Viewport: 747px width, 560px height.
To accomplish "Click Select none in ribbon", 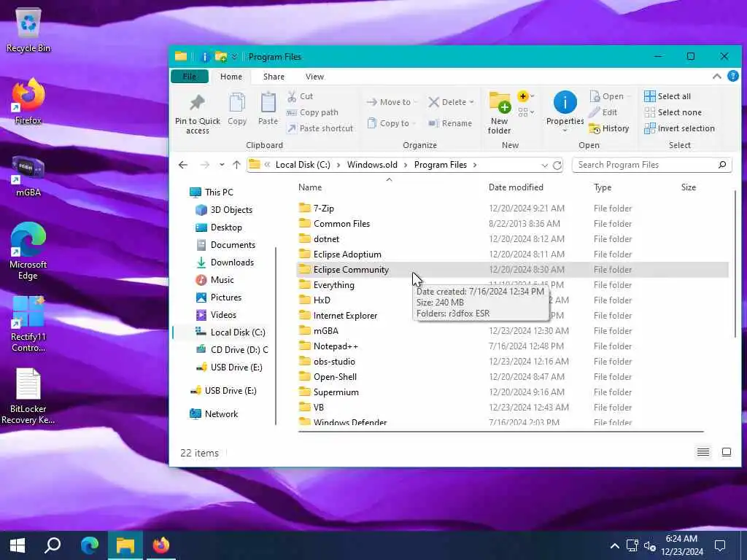I will pos(673,112).
